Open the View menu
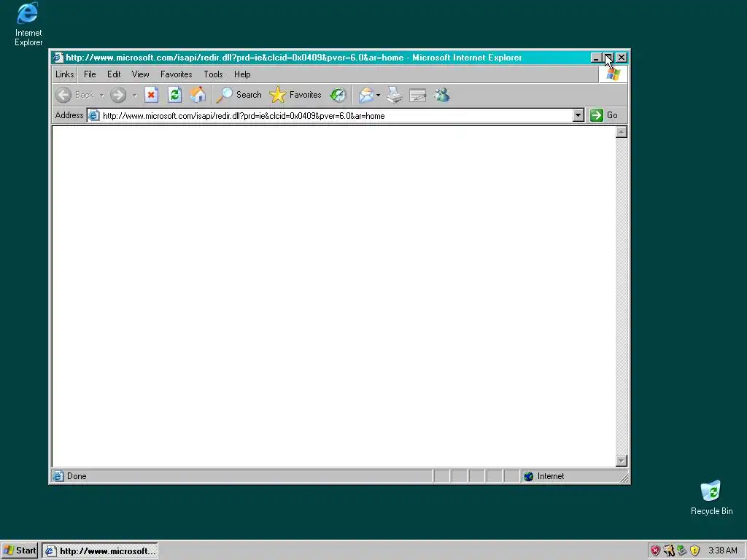The image size is (747, 560). pyautogui.click(x=140, y=74)
